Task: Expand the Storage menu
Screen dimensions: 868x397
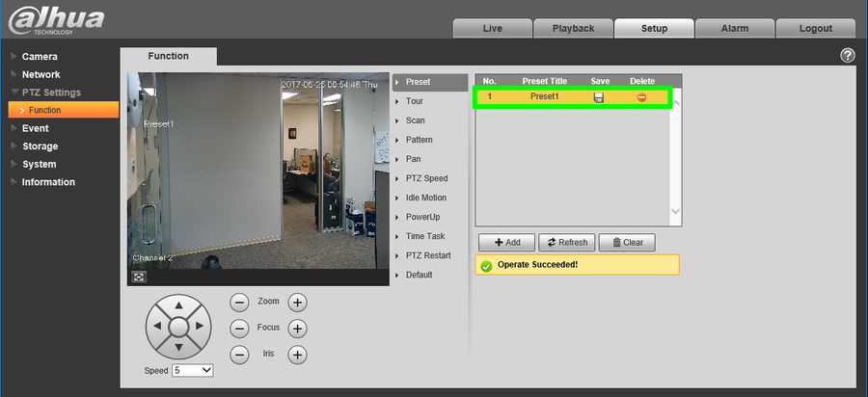Action: pos(40,146)
